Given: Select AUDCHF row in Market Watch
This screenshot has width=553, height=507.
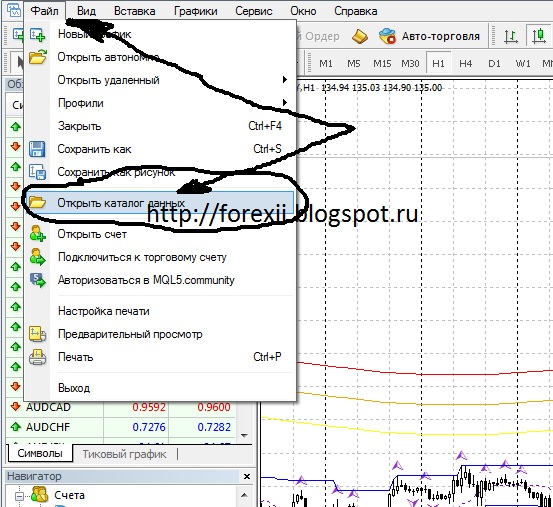Looking at the screenshot, I should (121, 427).
